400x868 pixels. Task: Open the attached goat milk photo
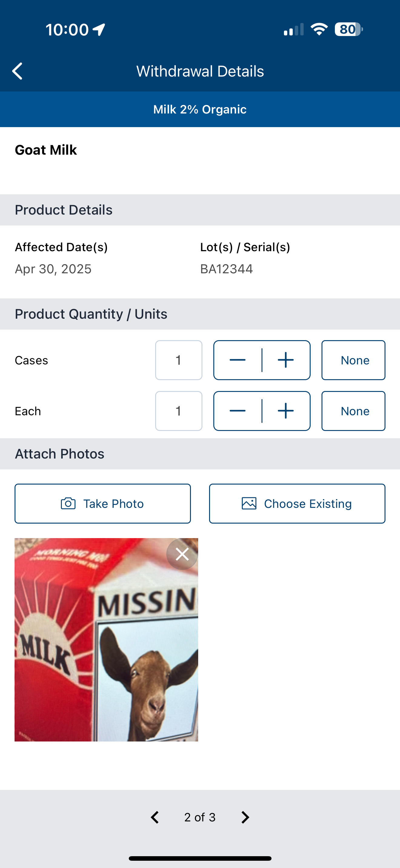point(106,639)
